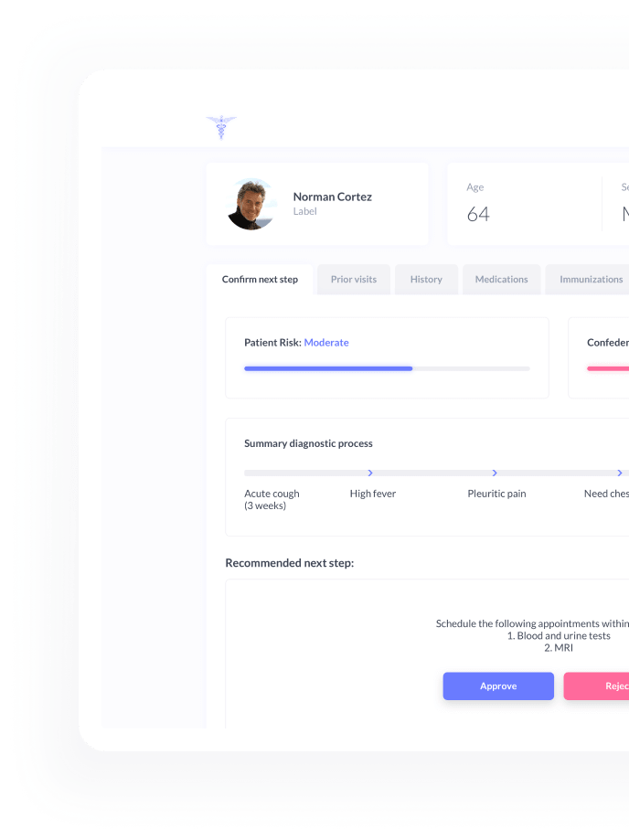629x840 pixels.
Task: Click the Patient Risk progress bar
Action: pos(387,368)
